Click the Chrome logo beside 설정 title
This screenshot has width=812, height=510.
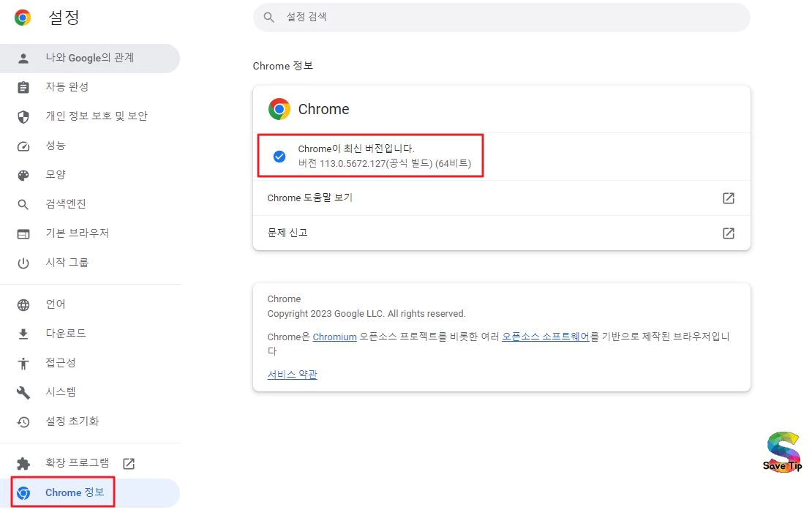(22, 17)
